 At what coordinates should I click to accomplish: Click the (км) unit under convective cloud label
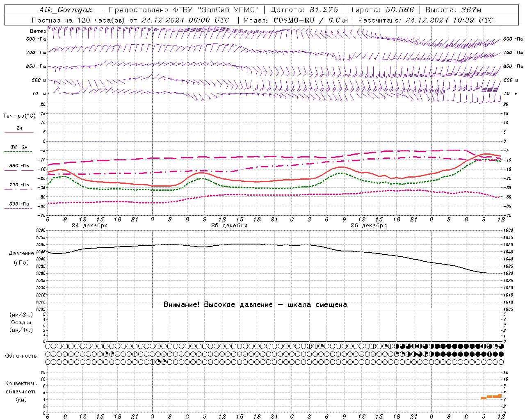click(x=21, y=399)
